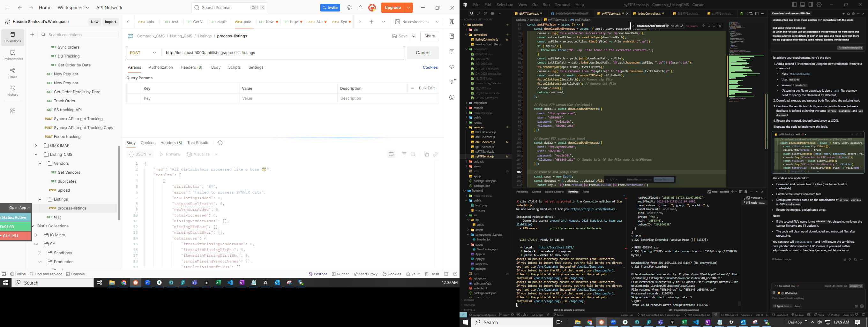The image size is (868, 327).
Task: Switch to the Authorization tab
Action: (x=161, y=67)
